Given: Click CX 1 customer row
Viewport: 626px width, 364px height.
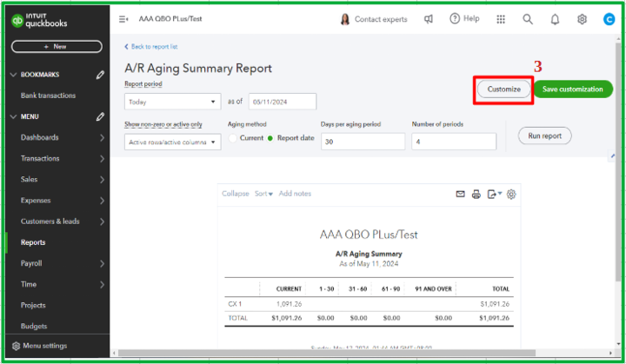Looking at the screenshot, I should tap(369, 304).
